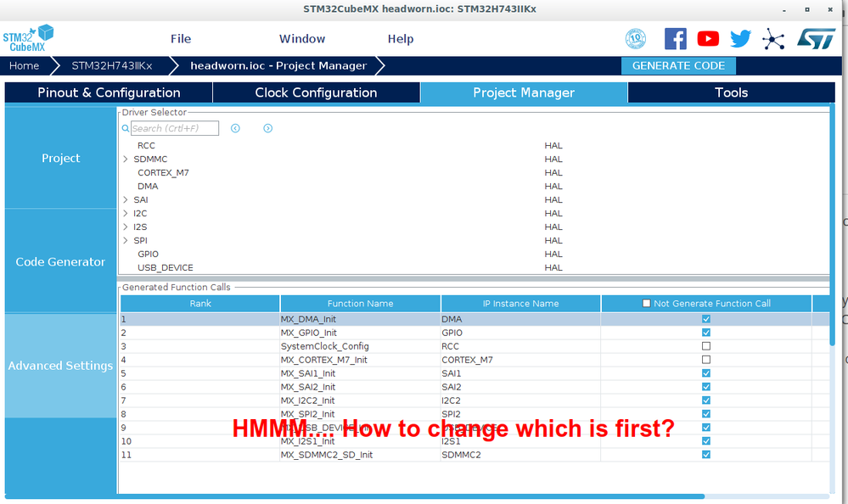Click the GENERATE CODE button
This screenshot has height=504, width=848.
[x=679, y=65]
